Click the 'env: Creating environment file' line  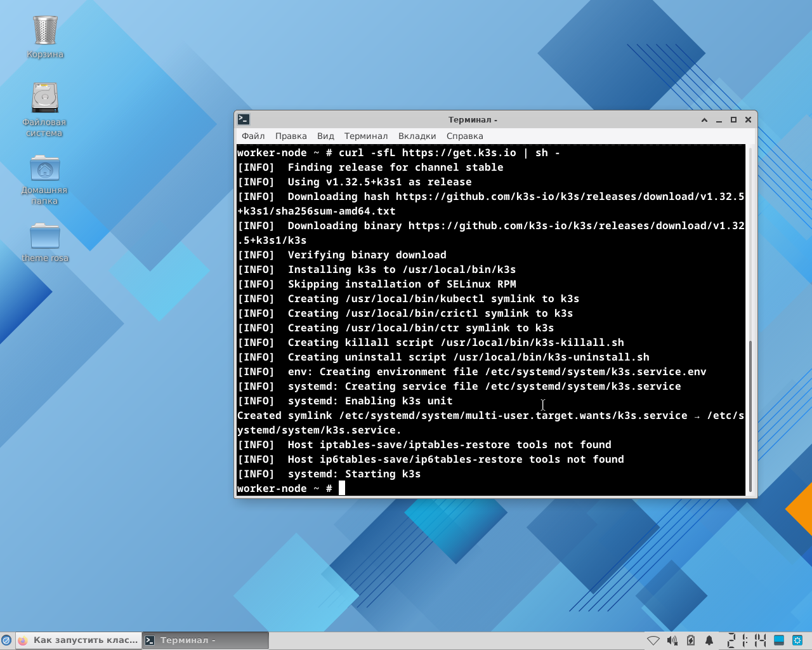[497, 371]
